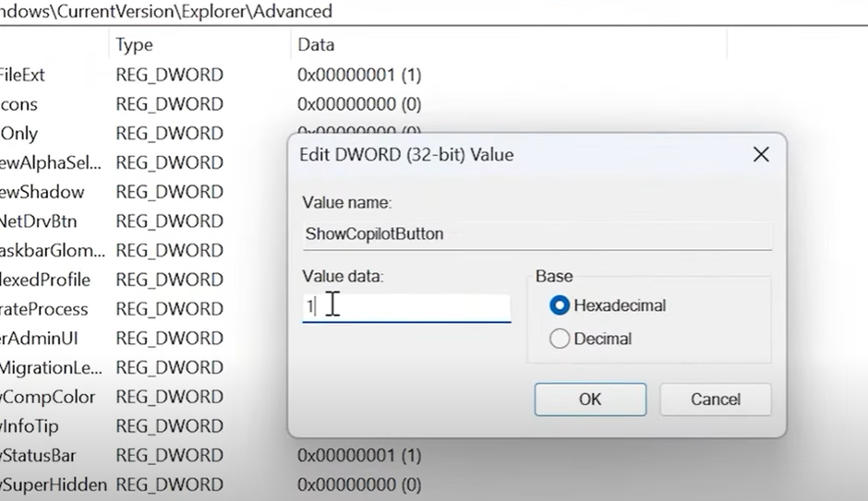Screen dimensions: 868x501
Task: Select the ewShadow registry entry
Action: 42,192
